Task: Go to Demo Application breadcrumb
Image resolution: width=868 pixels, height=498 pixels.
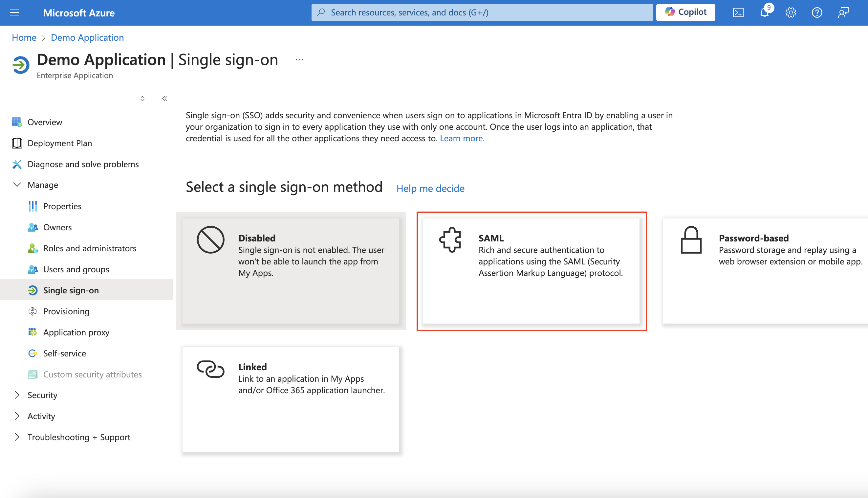Action: 87,37
